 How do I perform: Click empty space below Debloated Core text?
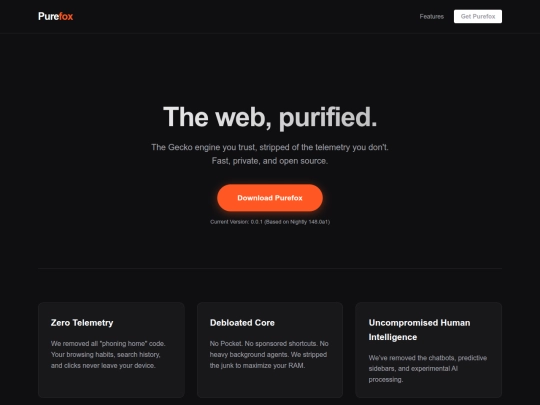(x=270, y=384)
